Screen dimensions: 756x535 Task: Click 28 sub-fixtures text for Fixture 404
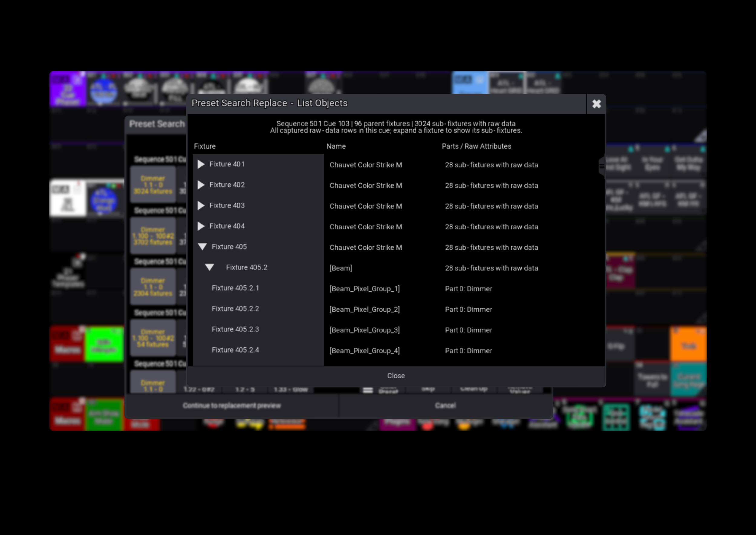pos(492,227)
